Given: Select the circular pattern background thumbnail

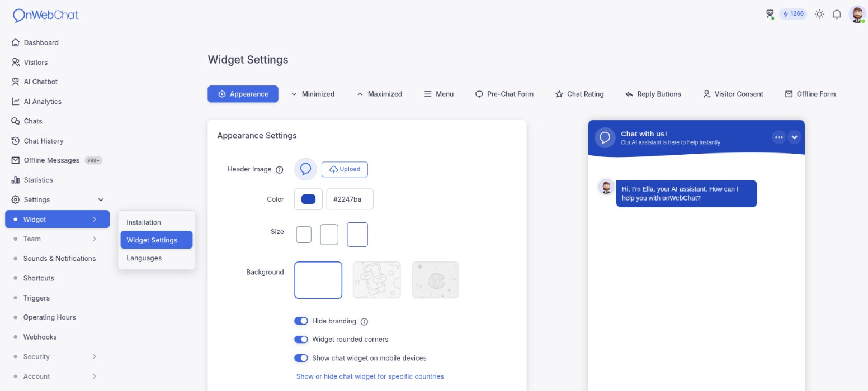Looking at the screenshot, I should coord(435,280).
